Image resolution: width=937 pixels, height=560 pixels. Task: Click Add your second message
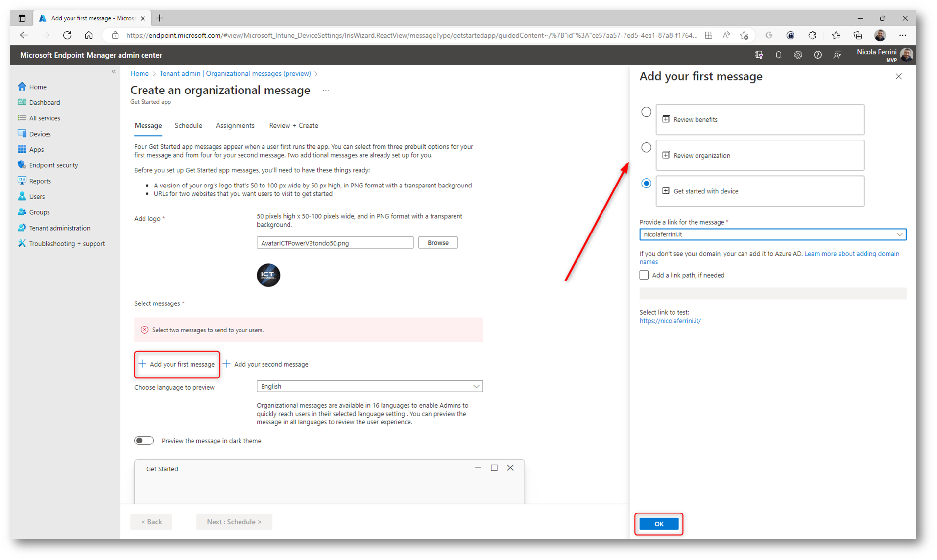(266, 364)
